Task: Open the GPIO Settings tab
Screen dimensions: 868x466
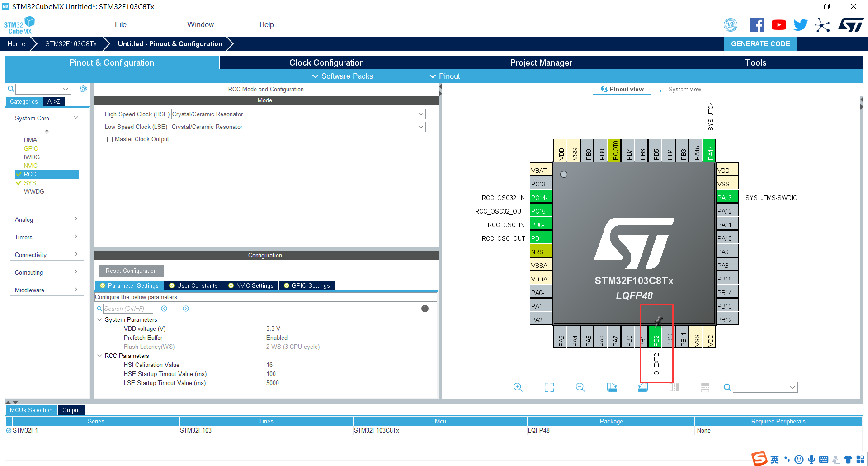Action: coord(307,285)
